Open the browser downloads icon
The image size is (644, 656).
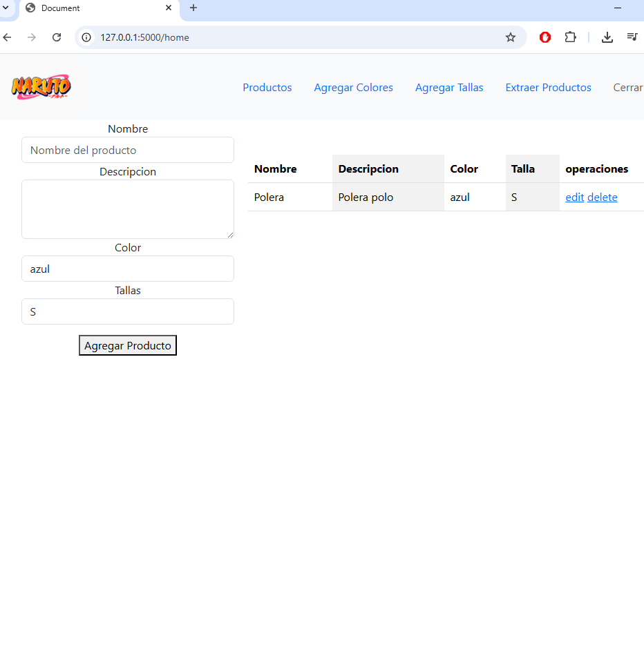[607, 37]
